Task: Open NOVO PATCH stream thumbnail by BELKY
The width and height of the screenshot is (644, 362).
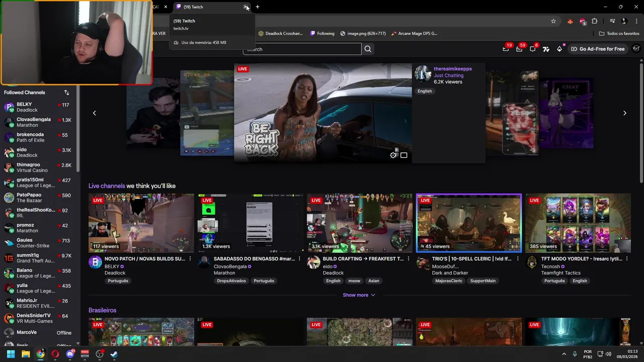Action: [x=141, y=223]
